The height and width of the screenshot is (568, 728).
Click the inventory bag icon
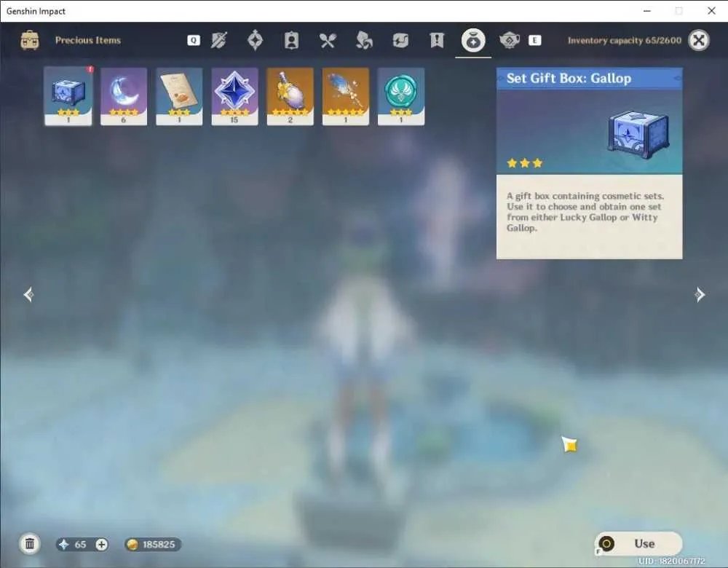click(30, 40)
